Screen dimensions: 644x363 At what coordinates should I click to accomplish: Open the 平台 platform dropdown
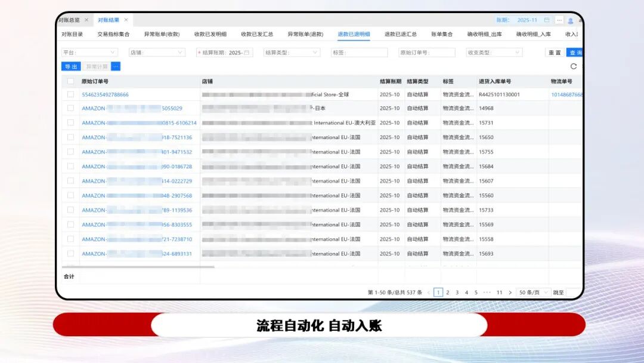89,53
